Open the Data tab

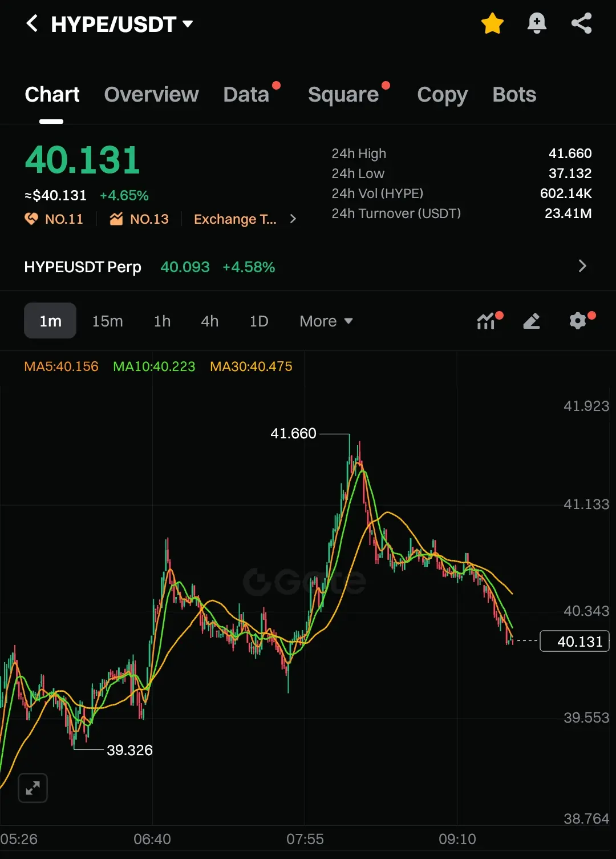tap(246, 95)
